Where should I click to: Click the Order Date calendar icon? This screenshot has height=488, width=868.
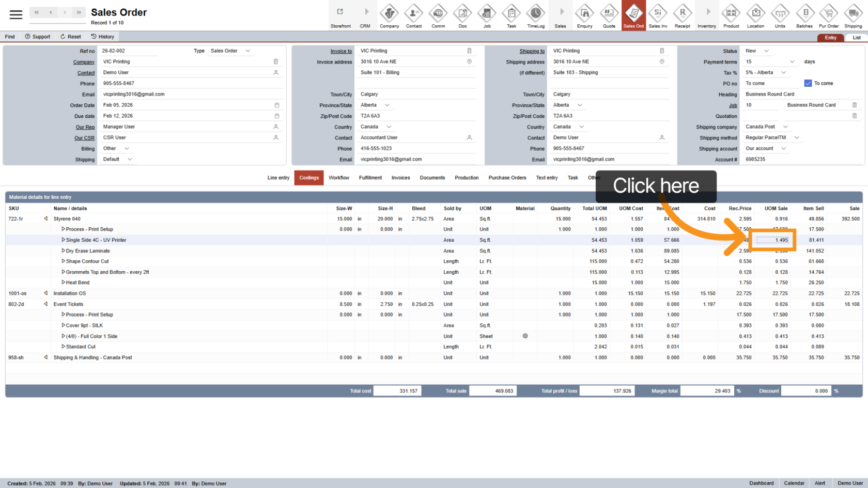pos(276,105)
